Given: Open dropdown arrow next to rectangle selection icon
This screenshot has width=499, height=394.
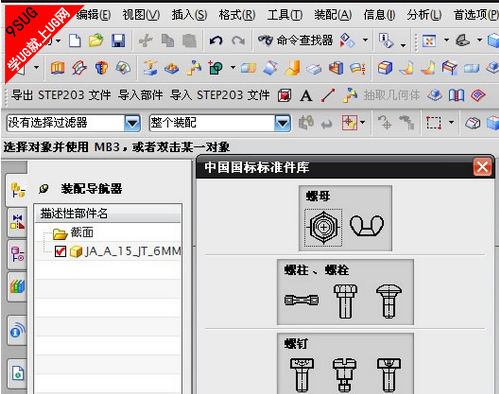Looking at the screenshot, I should click(451, 123).
